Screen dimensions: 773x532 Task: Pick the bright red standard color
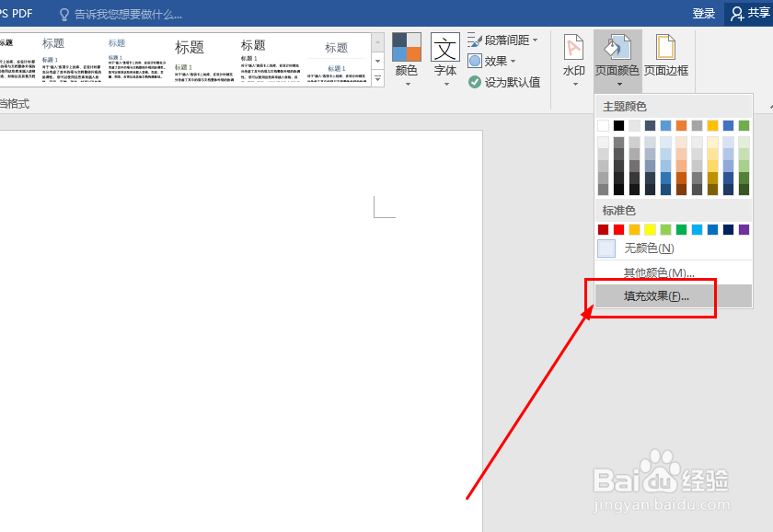(618, 229)
